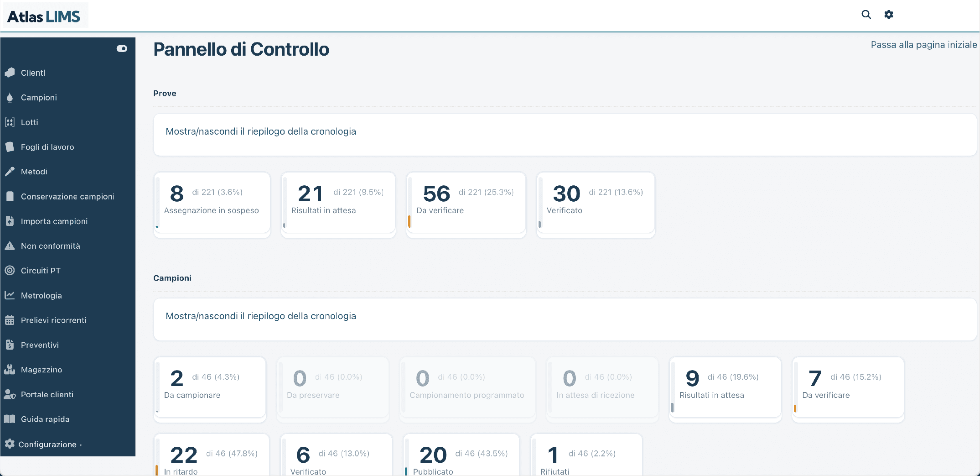Toggle sidebar visibility eye icon
The width and height of the screenshot is (980, 476).
click(122, 48)
